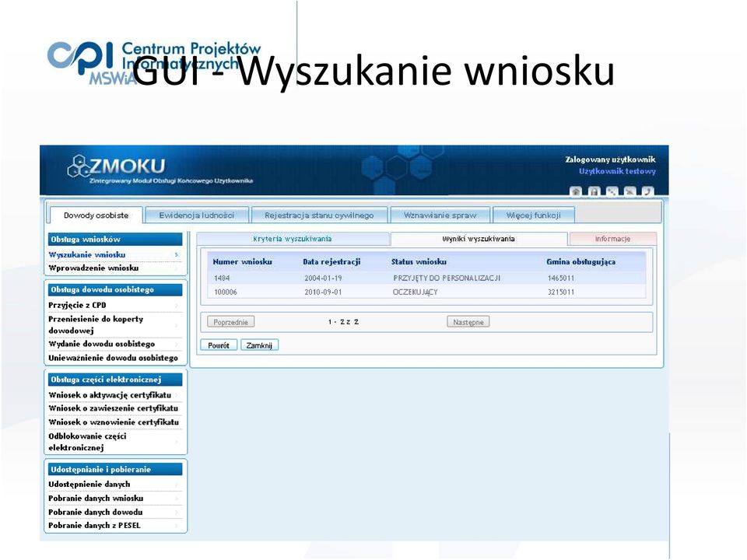Select the Wyniki wyszukiwania tab
This screenshot has width=747, height=560.
pyautogui.click(x=479, y=239)
